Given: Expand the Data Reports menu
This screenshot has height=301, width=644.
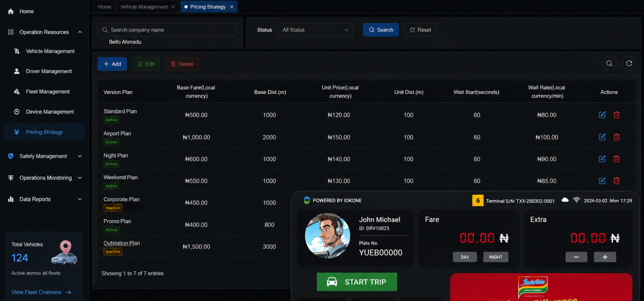Looking at the screenshot, I should point(80,199).
